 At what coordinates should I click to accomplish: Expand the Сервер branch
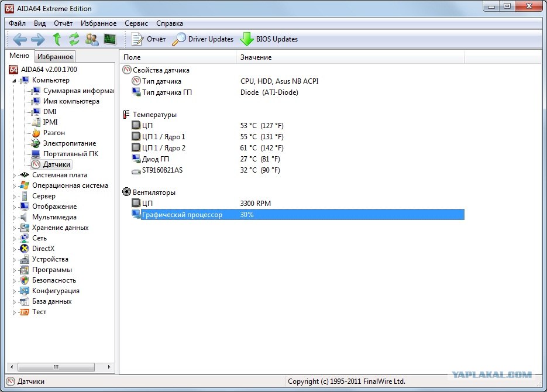(14, 197)
